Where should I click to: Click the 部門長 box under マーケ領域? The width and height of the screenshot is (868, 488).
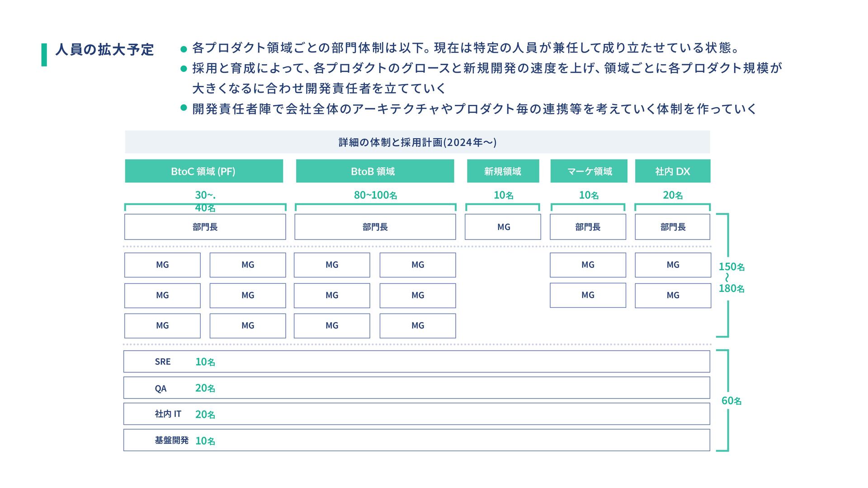(x=588, y=227)
